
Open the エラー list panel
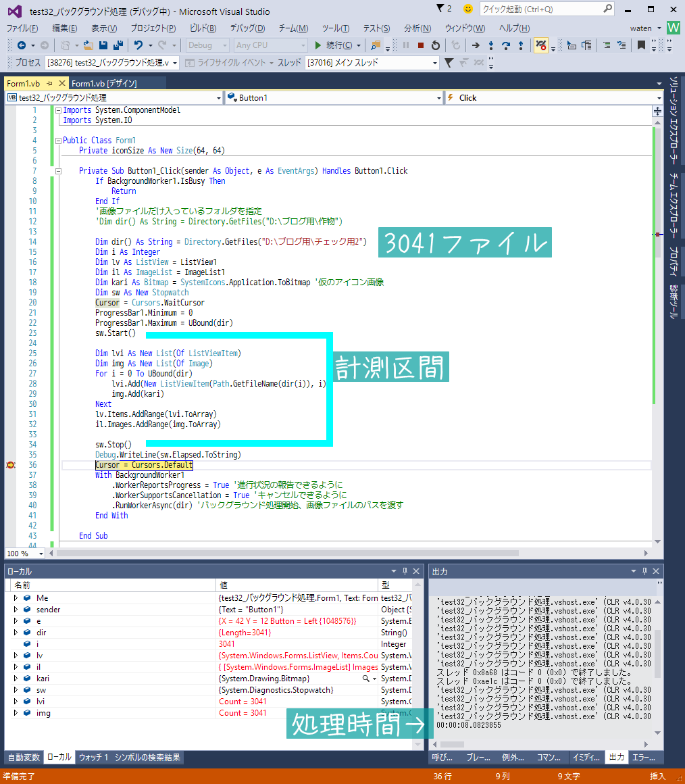[645, 757]
